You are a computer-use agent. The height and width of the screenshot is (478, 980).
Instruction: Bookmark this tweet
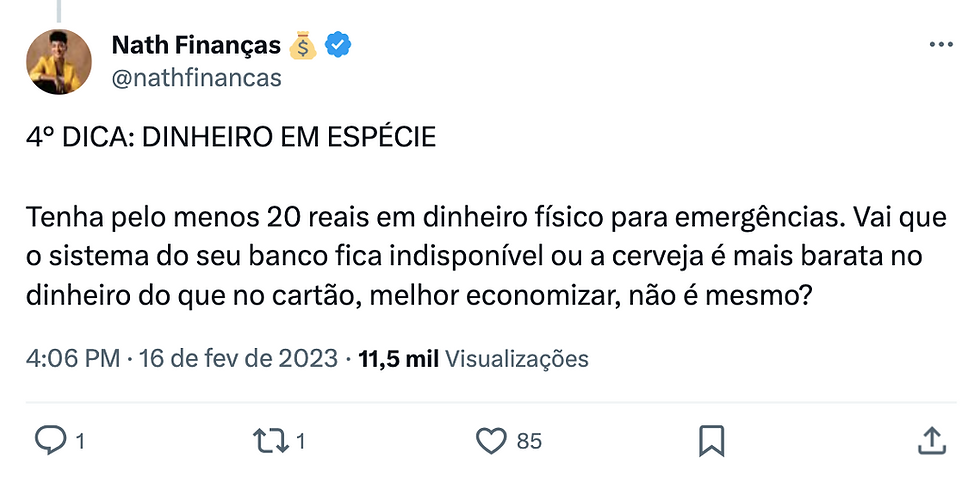[711, 440]
